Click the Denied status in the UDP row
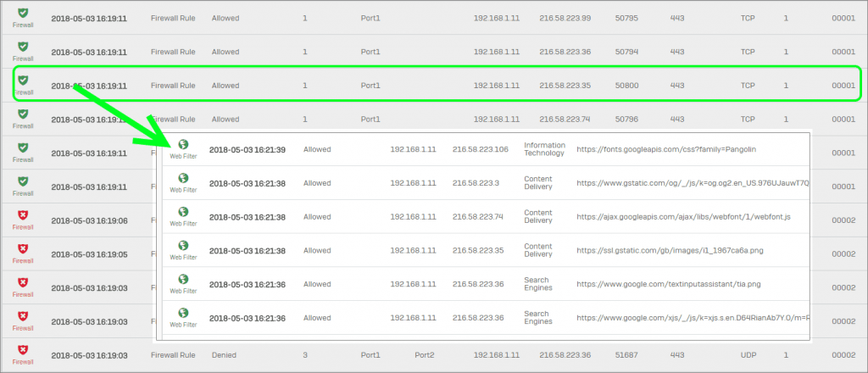The height and width of the screenshot is (373, 868). [224, 355]
